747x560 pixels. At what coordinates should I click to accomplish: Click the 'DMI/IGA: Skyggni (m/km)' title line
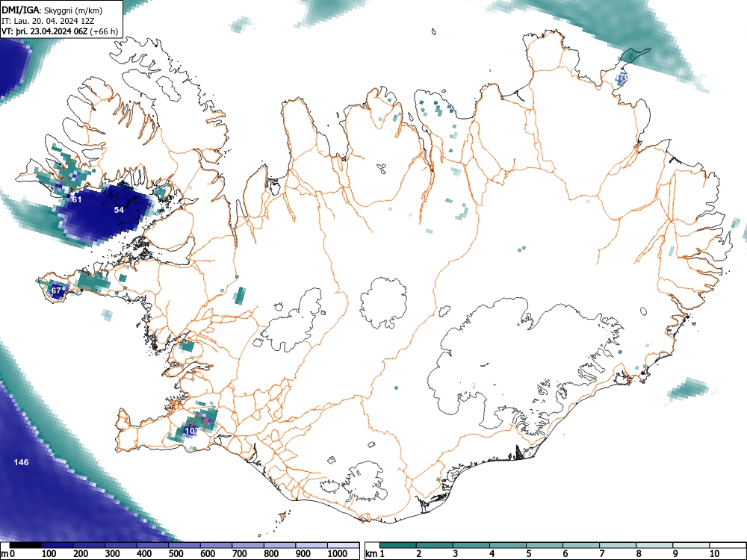click(x=52, y=10)
